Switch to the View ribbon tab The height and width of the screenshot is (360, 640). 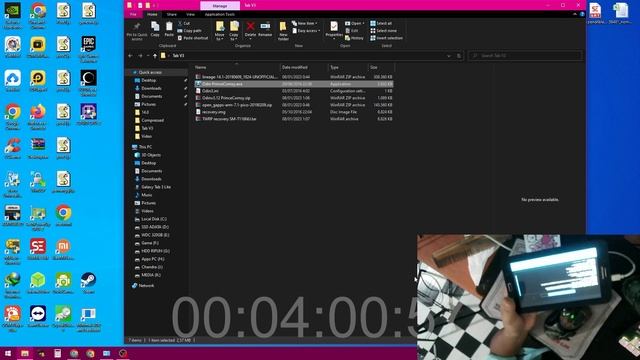[190, 14]
